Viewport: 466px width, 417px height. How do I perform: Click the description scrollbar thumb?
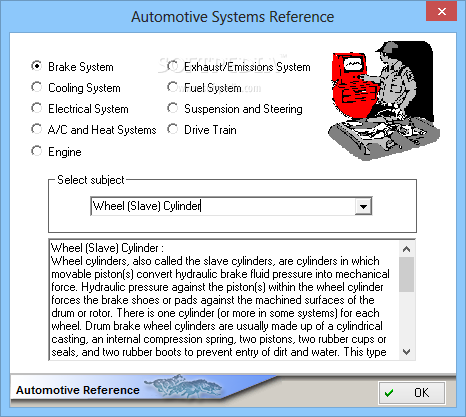[x=406, y=275]
